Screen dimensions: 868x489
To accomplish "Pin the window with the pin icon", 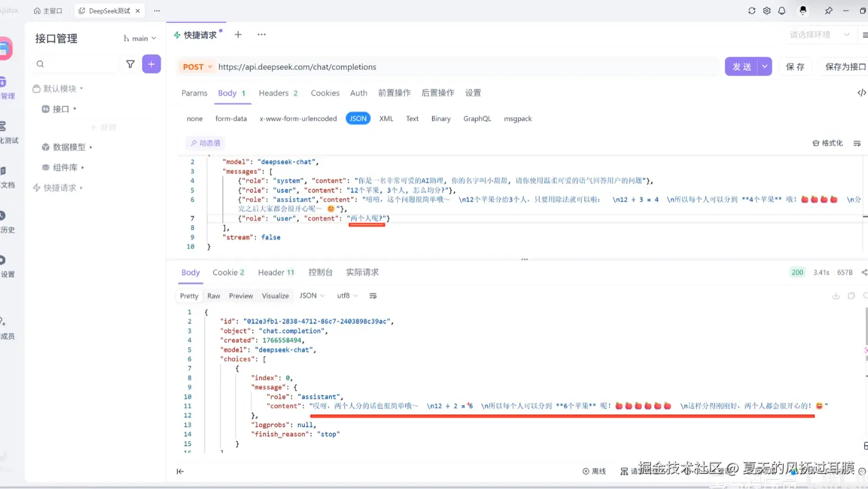I will pos(829,11).
